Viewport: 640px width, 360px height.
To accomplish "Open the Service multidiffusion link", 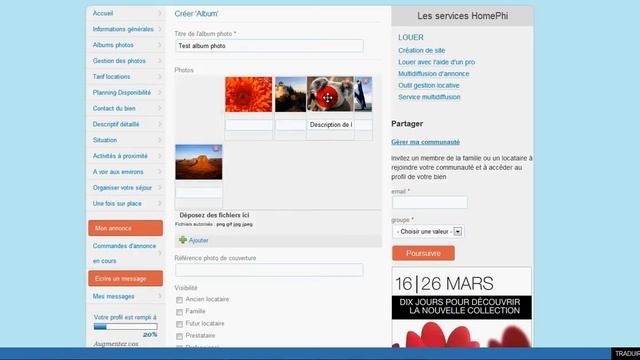I will click(429, 97).
